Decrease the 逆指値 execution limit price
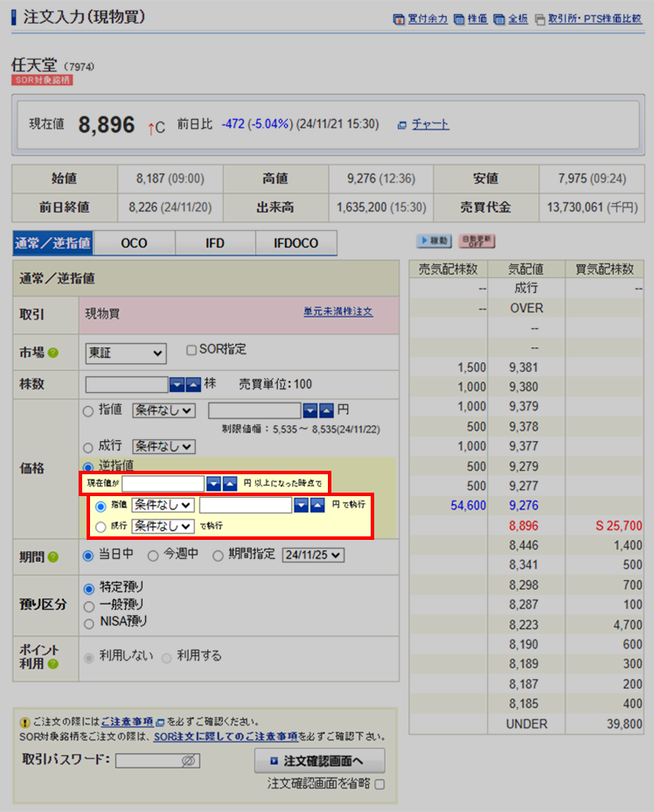654x812 pixels. point(301,505)
